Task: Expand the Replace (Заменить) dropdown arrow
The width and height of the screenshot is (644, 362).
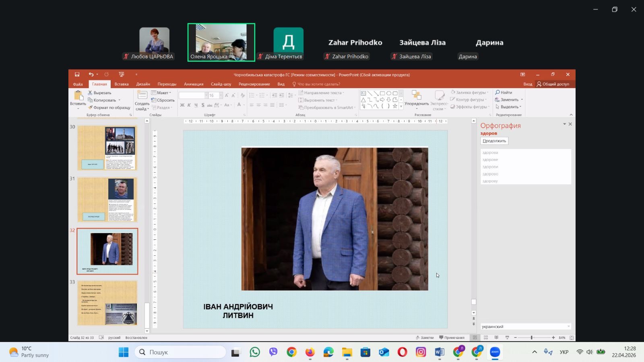Action: (x=522, y=100)
